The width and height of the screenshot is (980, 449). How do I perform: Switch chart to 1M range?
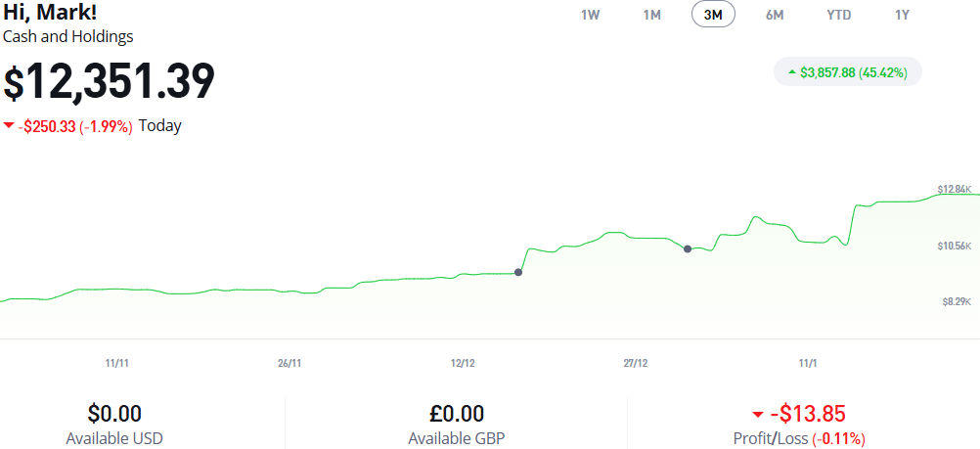(652, 15)
